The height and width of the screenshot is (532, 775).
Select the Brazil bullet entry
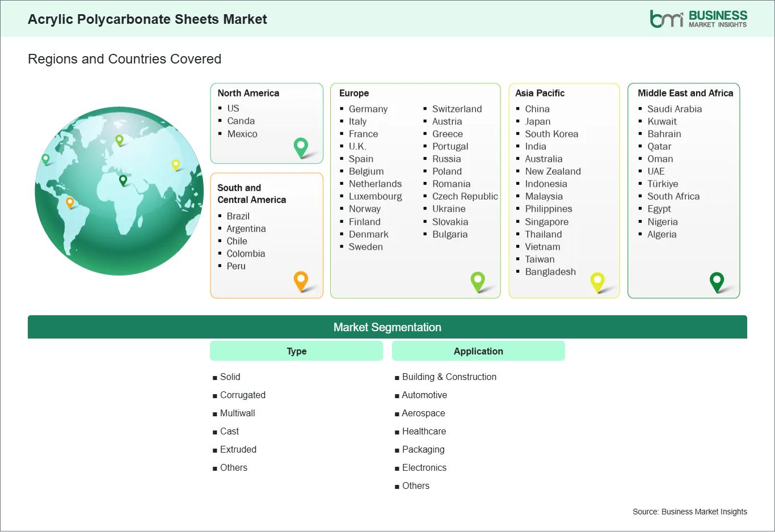pyautogui.click(x=238, y=216)
